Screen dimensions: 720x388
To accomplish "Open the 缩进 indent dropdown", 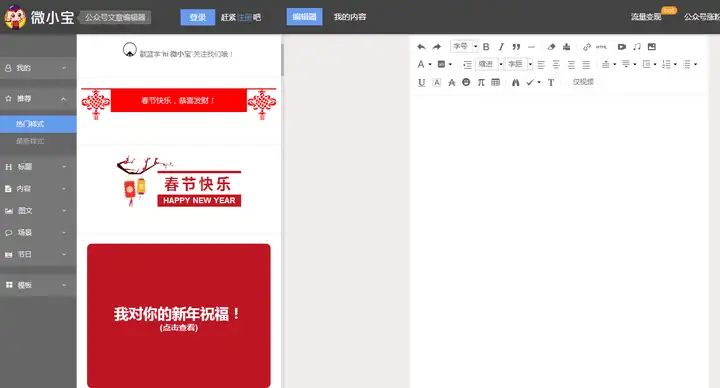I will coord(490,64).
